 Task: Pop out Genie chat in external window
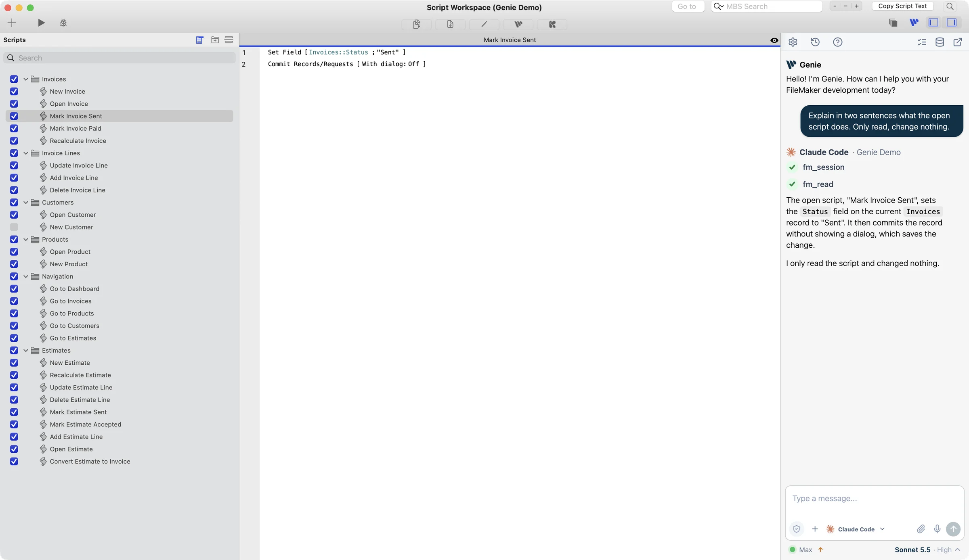pyautogui.click(x=958, y=42)
